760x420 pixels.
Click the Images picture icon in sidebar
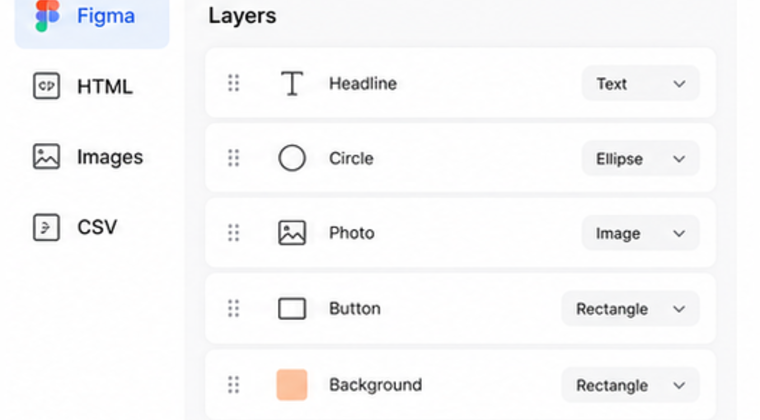click(47, 156)
